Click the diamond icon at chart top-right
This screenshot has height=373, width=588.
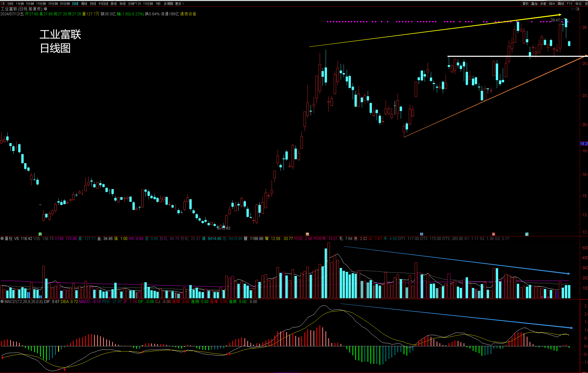tap(572, 9)
